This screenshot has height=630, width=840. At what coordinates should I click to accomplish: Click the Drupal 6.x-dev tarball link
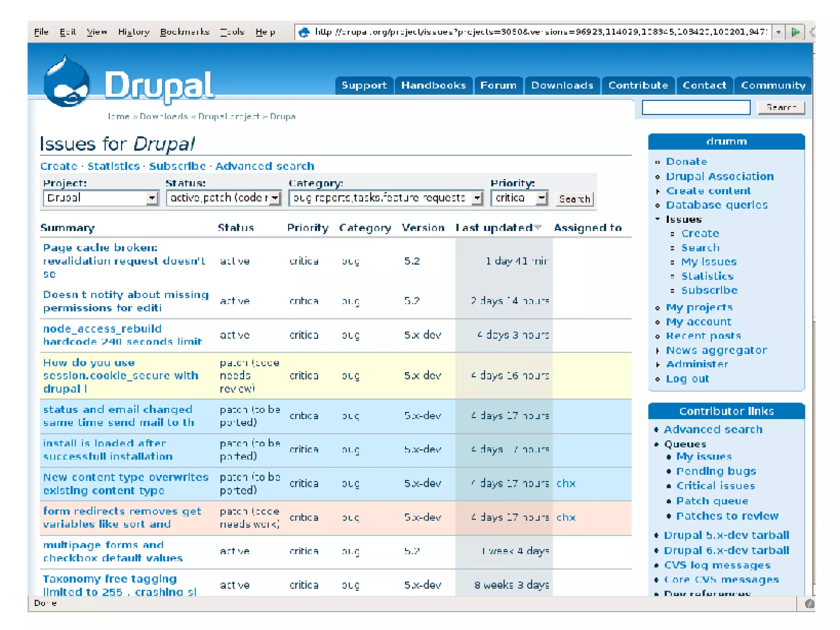tap(726, 550)
